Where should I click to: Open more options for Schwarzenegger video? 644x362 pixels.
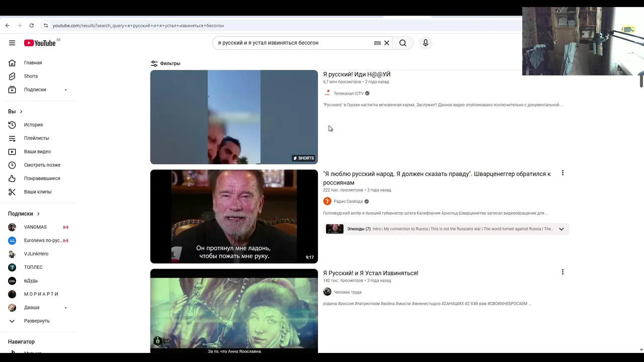pyautogui.click(x=562, y=173)
